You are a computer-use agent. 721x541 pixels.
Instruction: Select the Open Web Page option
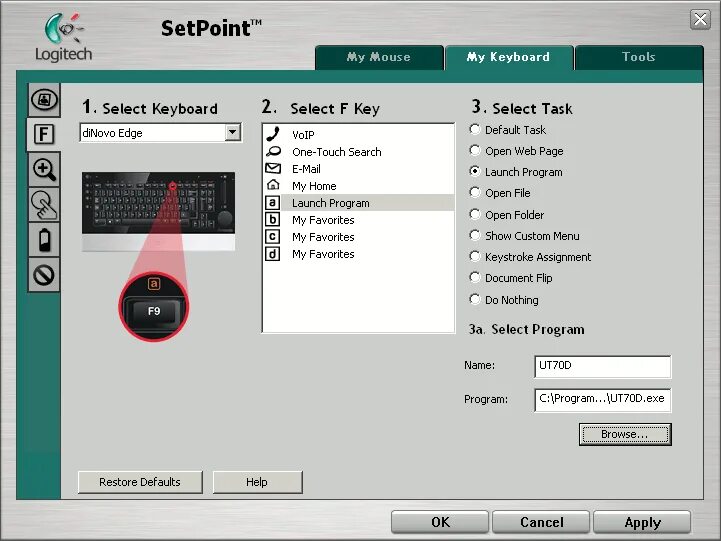click(x=475, y=150)
